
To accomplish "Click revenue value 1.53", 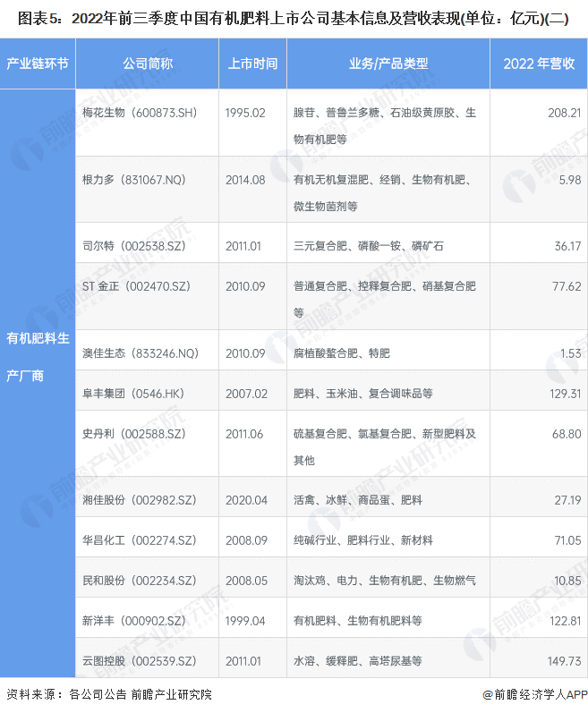I will (571, 353).
